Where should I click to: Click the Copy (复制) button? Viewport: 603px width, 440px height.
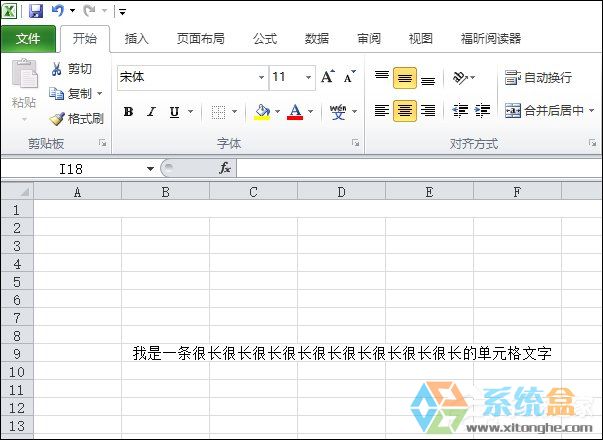[71, 93]
